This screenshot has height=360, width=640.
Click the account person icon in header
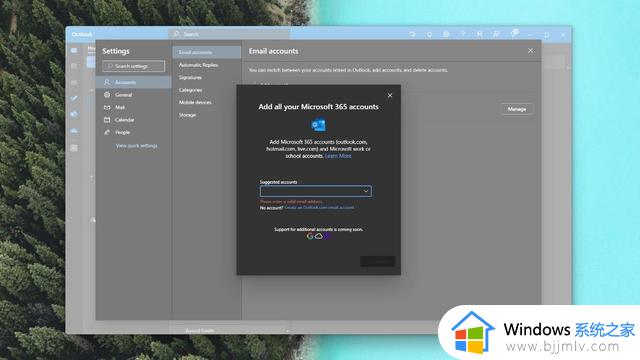point(480,34)
